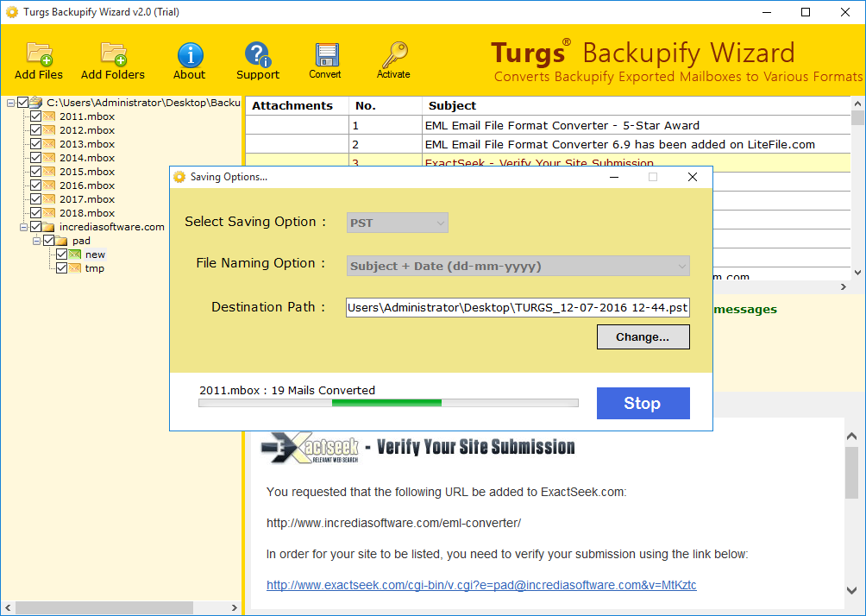
Task: Click the Add Files toolbar icon
Action: (x=39, y=53)
